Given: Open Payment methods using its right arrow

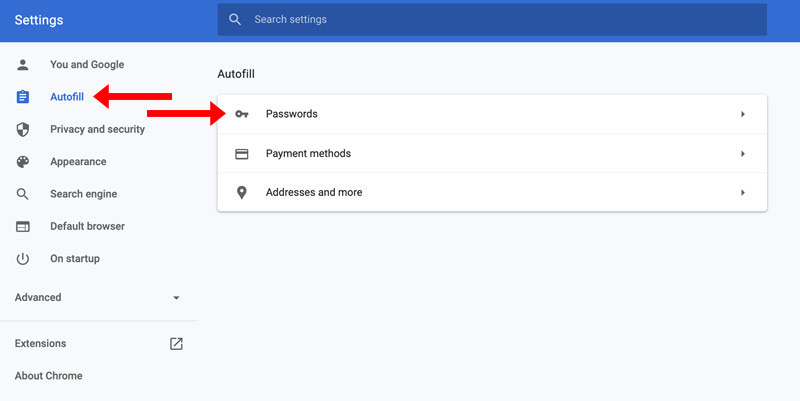Looking at the screenshot, I should click(743, 154).
